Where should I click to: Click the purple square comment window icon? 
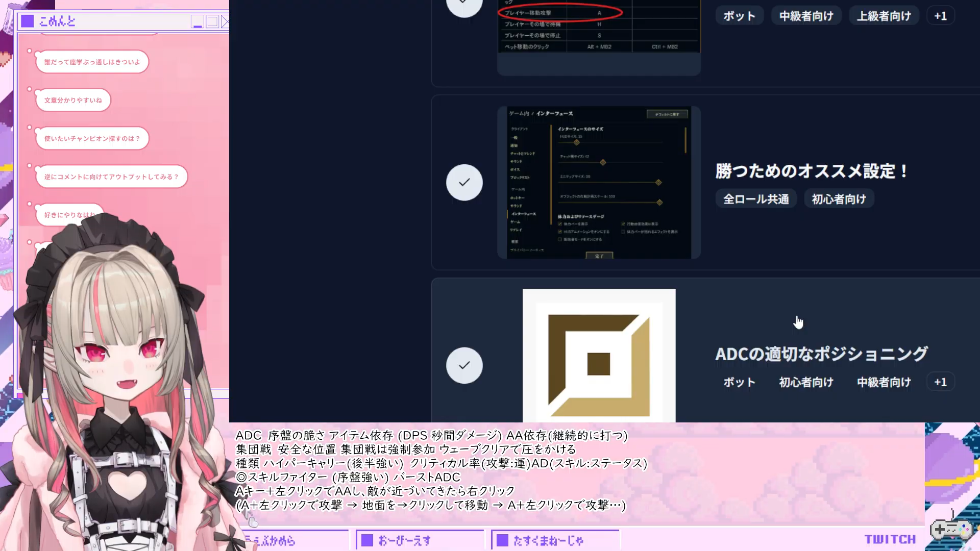click(28, 21)
